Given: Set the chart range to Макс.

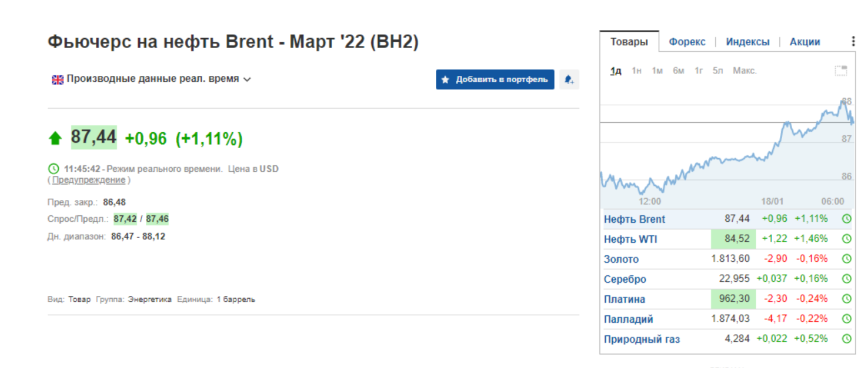Looking at the screenshot, I should coord(745,71).
